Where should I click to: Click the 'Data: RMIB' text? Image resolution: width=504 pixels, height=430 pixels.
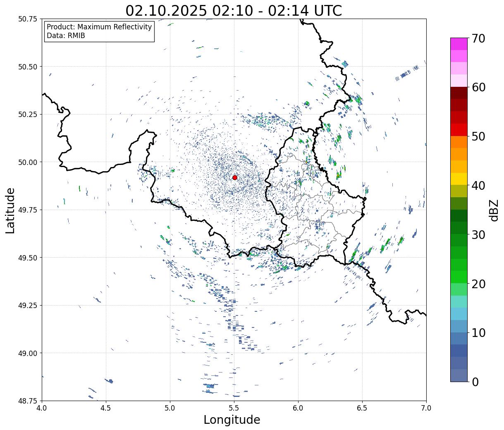coord(66,36)
